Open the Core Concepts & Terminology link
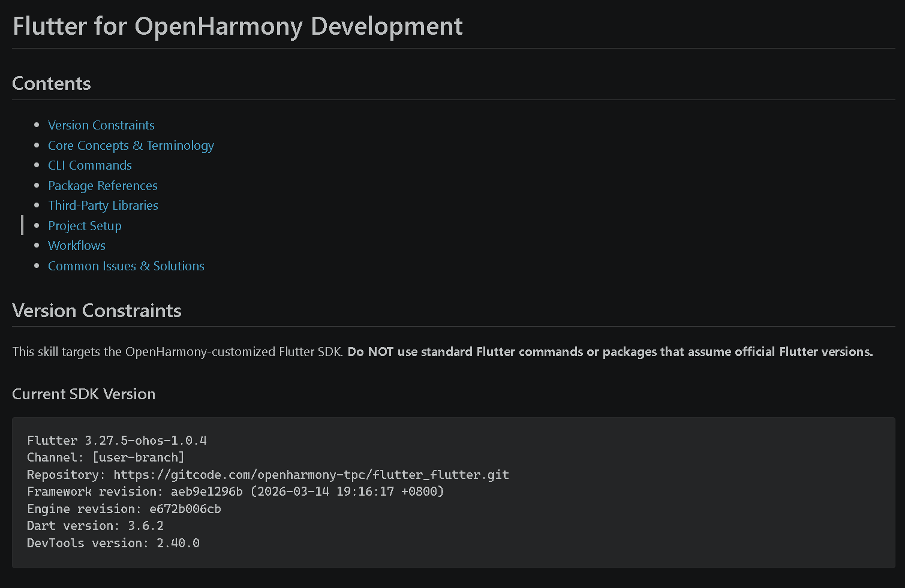Screen dimensions: 905x588 [x=131, y=146]
